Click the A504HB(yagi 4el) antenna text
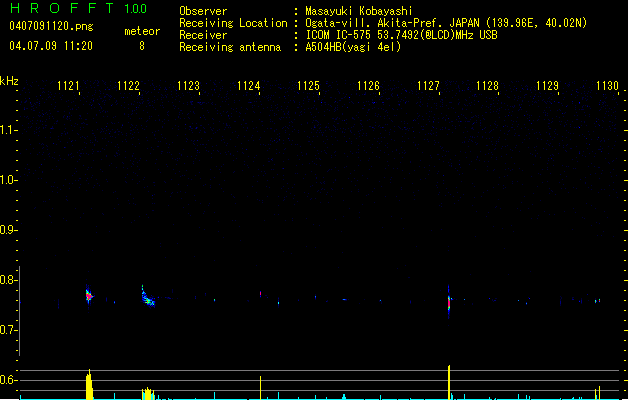 click(x=353, y=47)
